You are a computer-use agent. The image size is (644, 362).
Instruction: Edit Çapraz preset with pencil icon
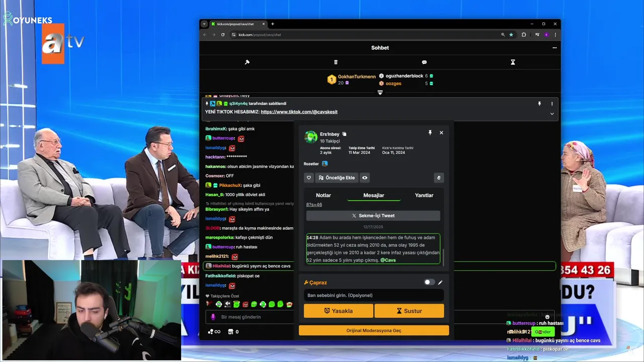pyautogui.click(x=440, y=283)
